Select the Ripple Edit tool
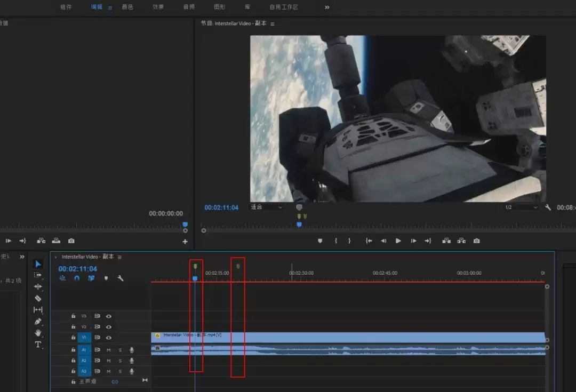Image resolution: width=576 pixels, height=392 pixels. point(38,286)
